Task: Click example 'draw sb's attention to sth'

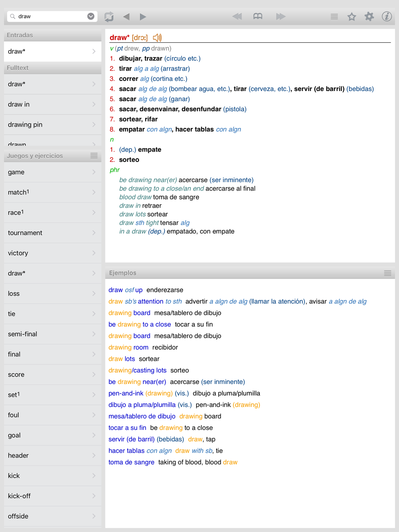Action: coord(145,301)
